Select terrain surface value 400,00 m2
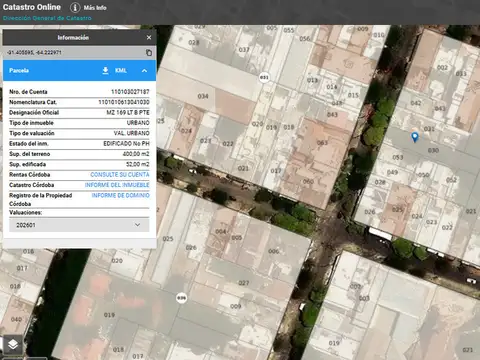Screen dimensions: 480x360 click(x=136, y=154)
